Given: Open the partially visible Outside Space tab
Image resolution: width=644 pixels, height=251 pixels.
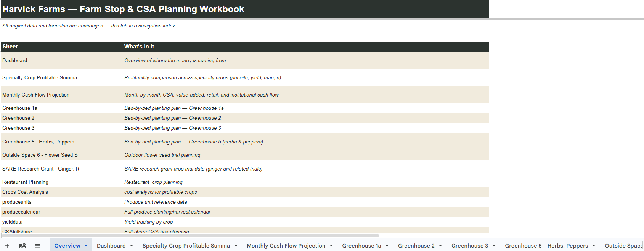Looking at the screenshot, I should coord(623,246).
